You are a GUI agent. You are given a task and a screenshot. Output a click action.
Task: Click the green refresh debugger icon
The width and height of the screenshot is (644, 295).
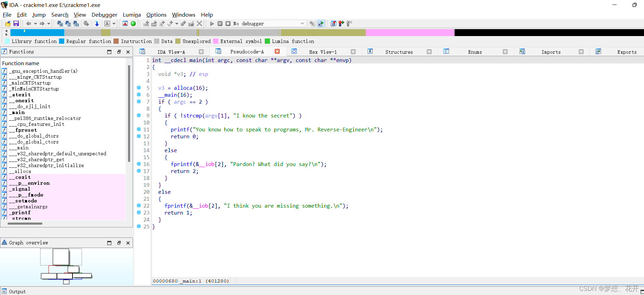[321, 24]
